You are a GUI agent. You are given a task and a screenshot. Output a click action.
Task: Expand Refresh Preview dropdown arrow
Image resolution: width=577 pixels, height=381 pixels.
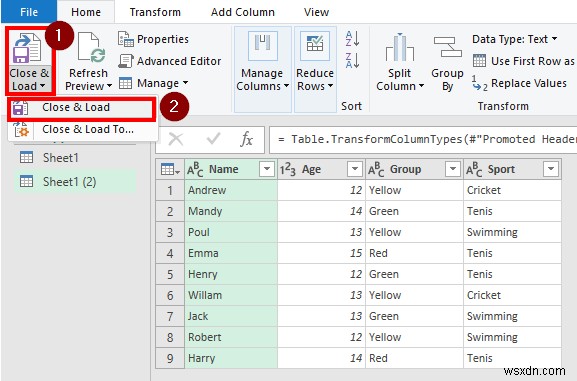pyautogui.click(x=109, y=86)
